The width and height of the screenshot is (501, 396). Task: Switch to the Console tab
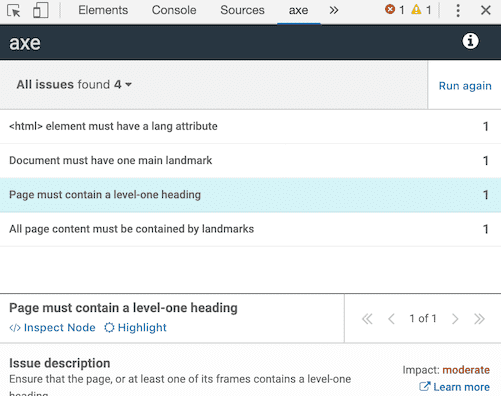coord(174,10)
